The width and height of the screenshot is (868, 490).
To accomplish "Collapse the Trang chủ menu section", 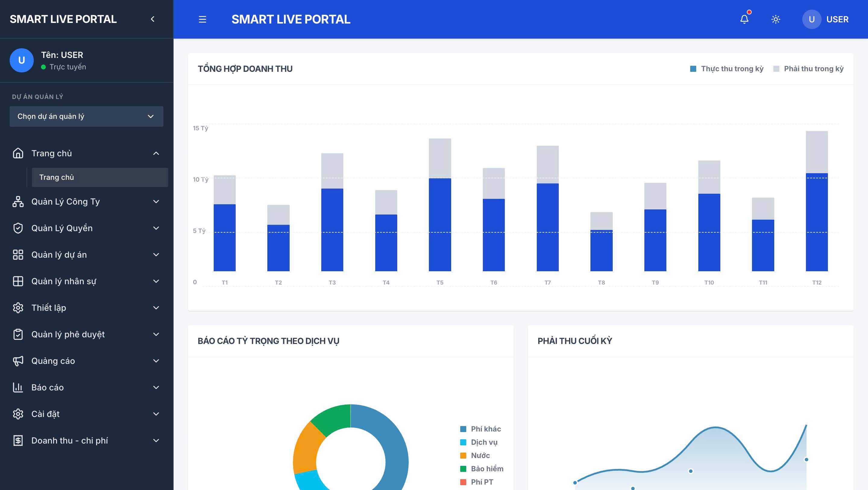I will click(x=156, y=154).
